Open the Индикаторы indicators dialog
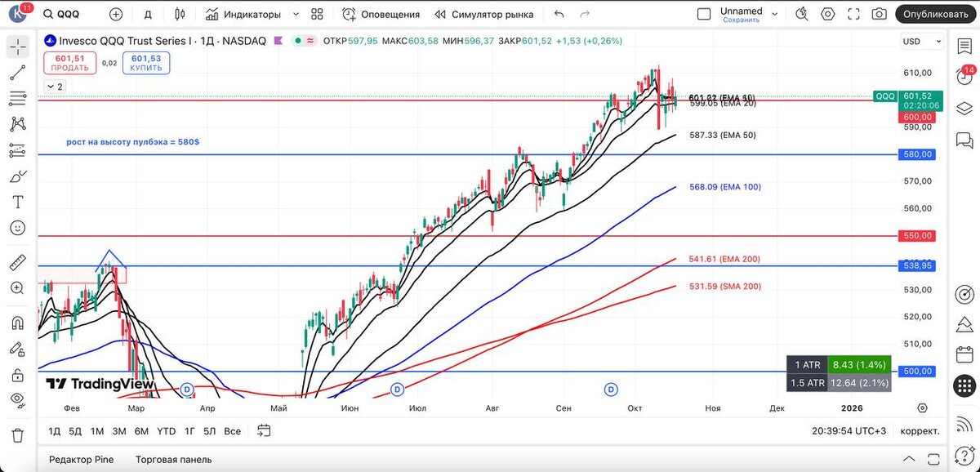 tap(243, 14)
